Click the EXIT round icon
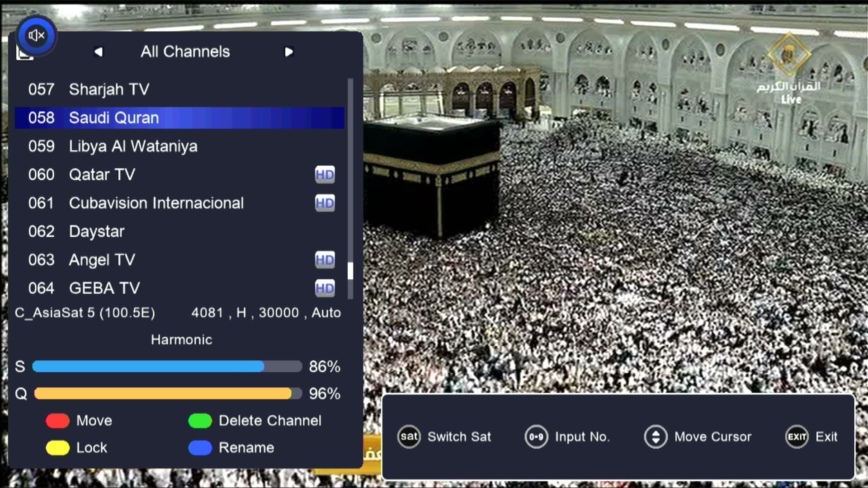 (796, 436)
